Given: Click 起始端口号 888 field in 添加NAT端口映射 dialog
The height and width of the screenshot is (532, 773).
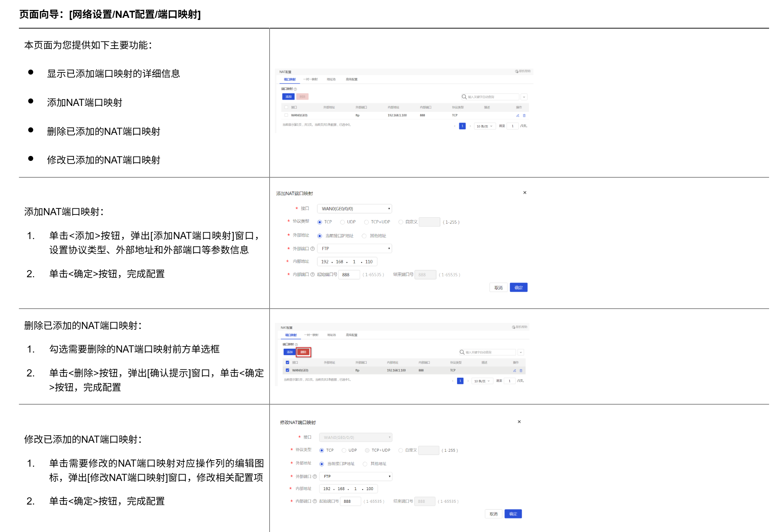Looking at the screenshot, I should (x=349, y=275).
